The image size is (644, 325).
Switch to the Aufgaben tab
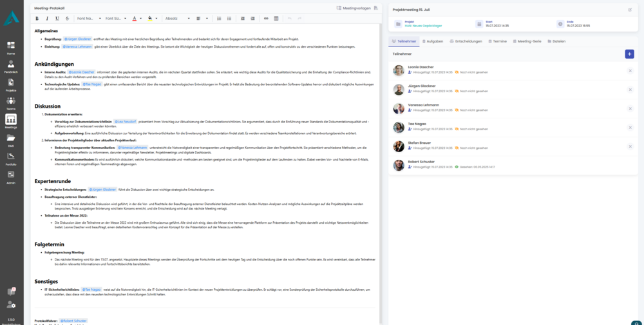point(433,41)
